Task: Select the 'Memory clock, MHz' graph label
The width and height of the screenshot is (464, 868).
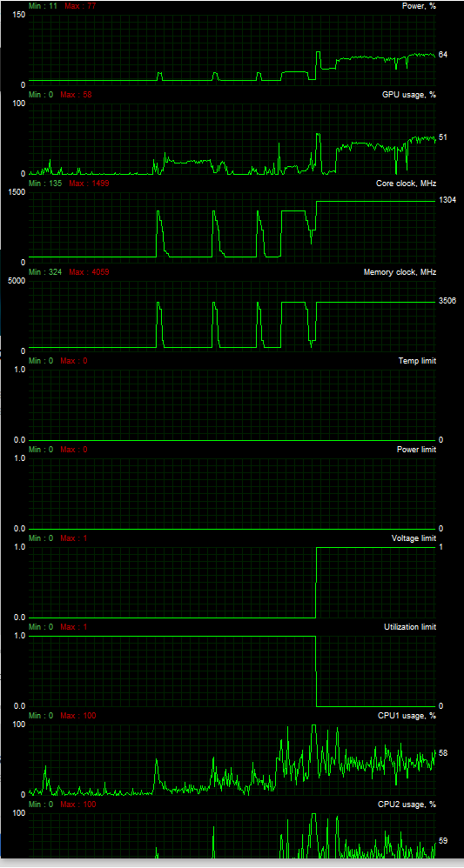Action: (x=400, y=272)
